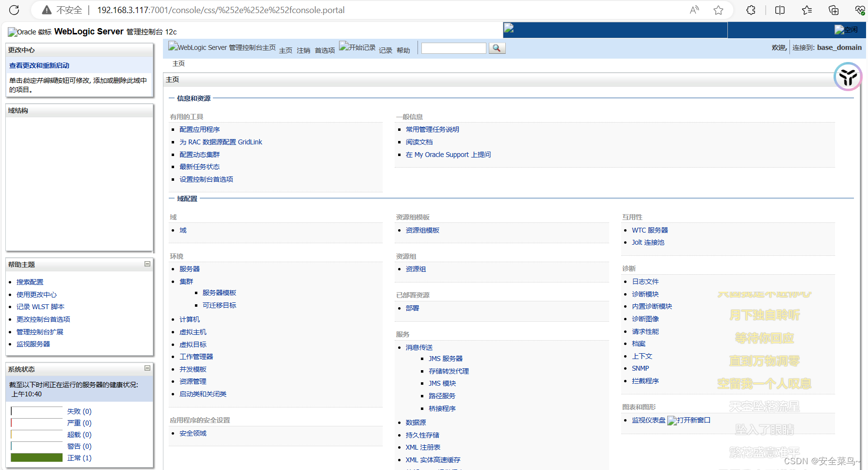Open 设置控制台首选项 link
Image resolution: width=868 pixels, height=470 pixels.
206,179
